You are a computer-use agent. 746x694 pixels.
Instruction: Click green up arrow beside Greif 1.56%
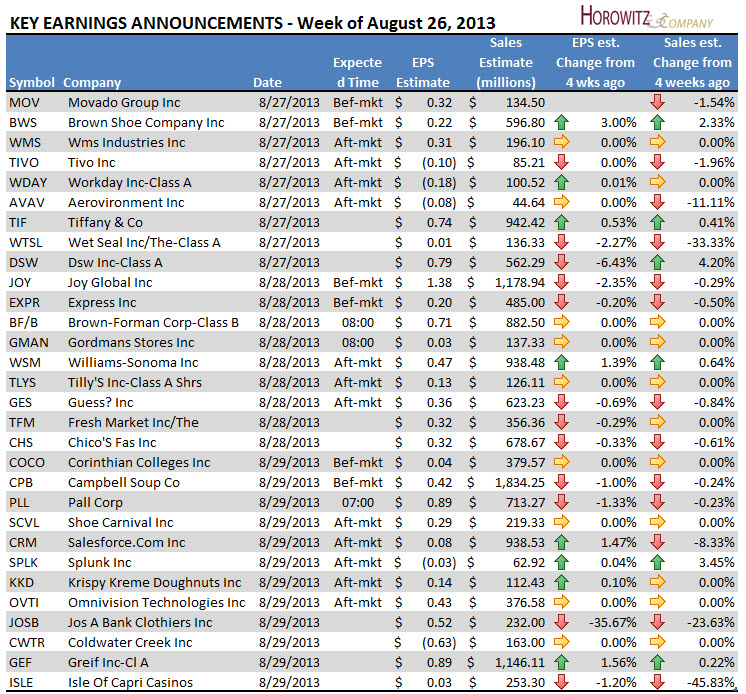point(561,662)
